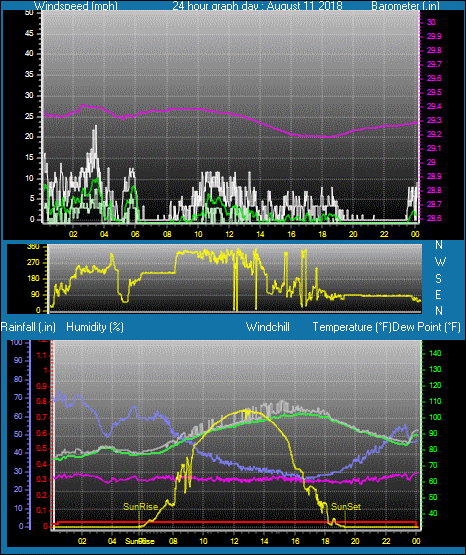The image size is (466, 555).
Task: Click "0.7" on the red rainfall axis
Action: coord(42,417)
